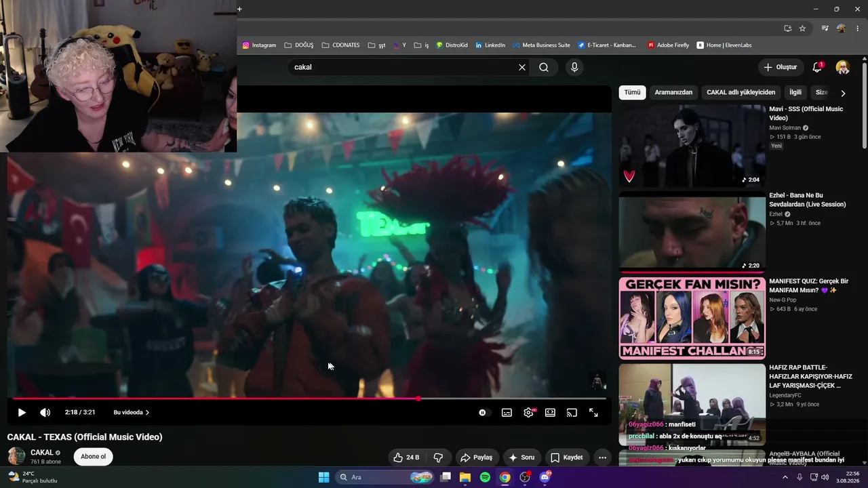This screenshot has height=488, width=868.
Task: Click the taskbar Ara search box
Action: (384, 477)
